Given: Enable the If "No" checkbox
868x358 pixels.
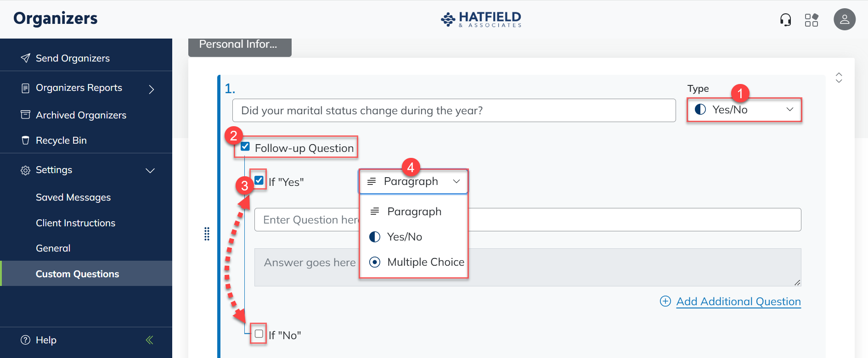Looking at the screenshot, I should click(259, 334).
